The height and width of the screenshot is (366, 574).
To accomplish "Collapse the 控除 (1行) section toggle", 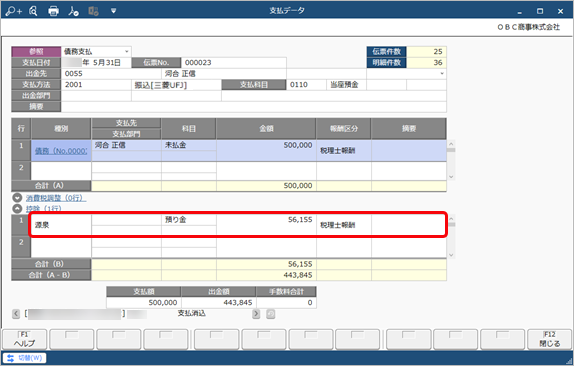I will click(x=17, y=208).
